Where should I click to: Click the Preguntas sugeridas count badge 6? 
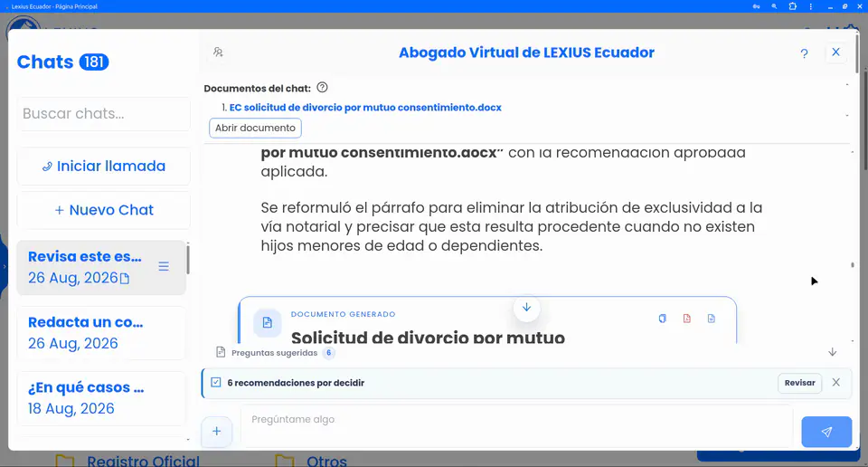pos(329,353)
